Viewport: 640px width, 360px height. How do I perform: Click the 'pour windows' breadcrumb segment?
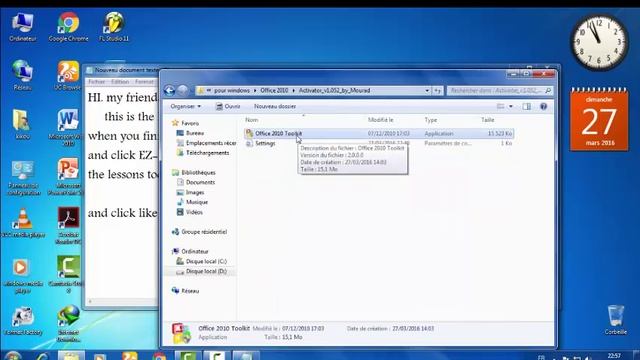(x=232, y=90)
